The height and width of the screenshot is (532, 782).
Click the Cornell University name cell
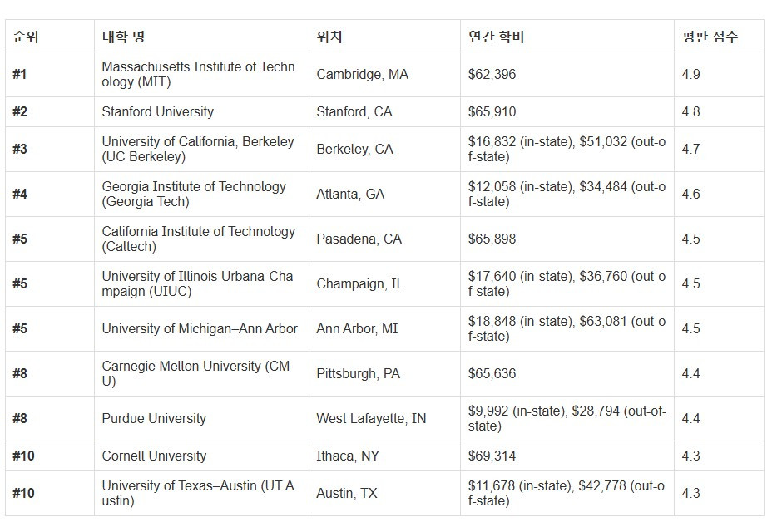[154, 456]
